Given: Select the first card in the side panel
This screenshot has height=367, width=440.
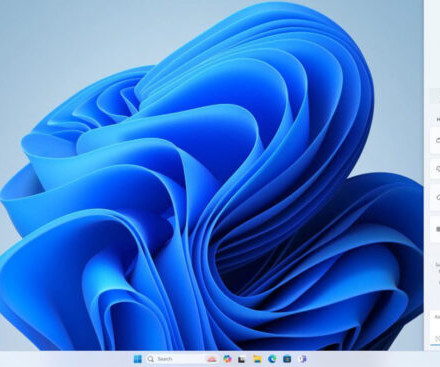Looking at the screenshot, I should 435,140.
